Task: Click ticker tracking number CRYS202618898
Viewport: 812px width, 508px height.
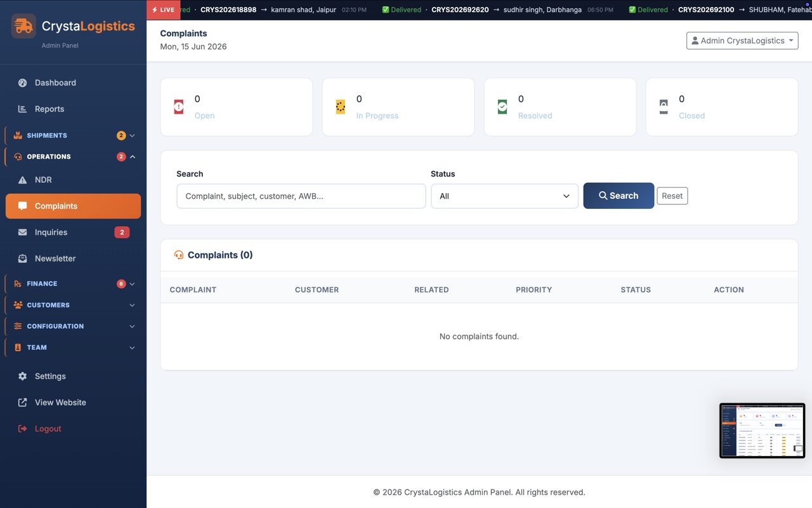Action: (x=228, y=10)
